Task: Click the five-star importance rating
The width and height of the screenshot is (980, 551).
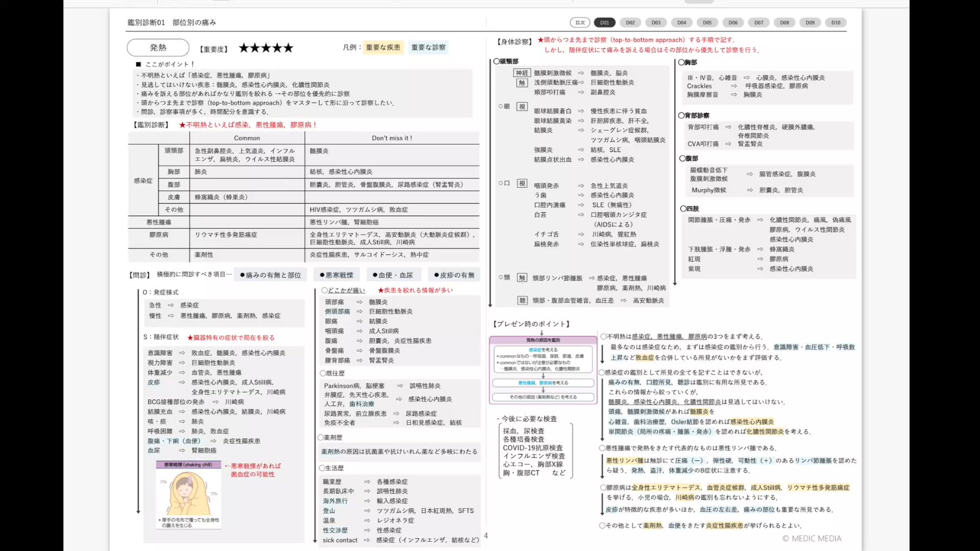Action: tap(266, 48)
